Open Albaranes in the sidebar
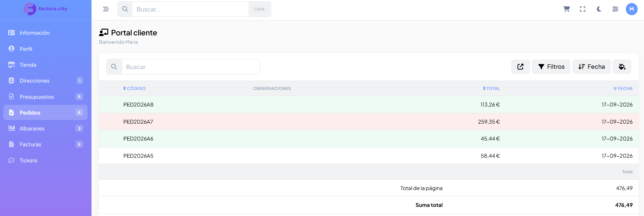Image resolution: width=644 pixels, height=216 pixels. click(45, 128)
